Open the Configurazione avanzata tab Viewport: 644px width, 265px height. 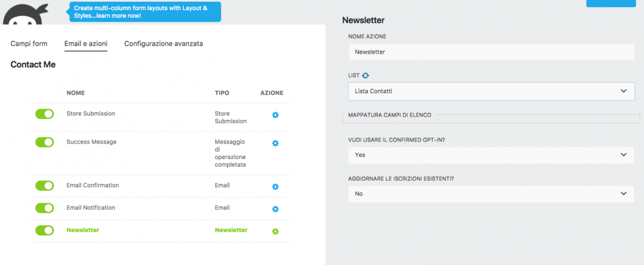(164, 44)
